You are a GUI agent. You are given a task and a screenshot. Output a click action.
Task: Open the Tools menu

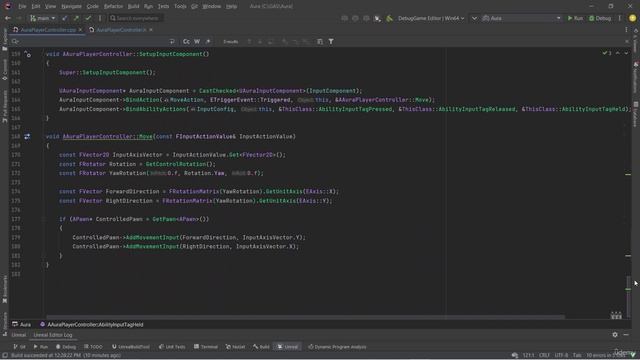click(180, 7)
